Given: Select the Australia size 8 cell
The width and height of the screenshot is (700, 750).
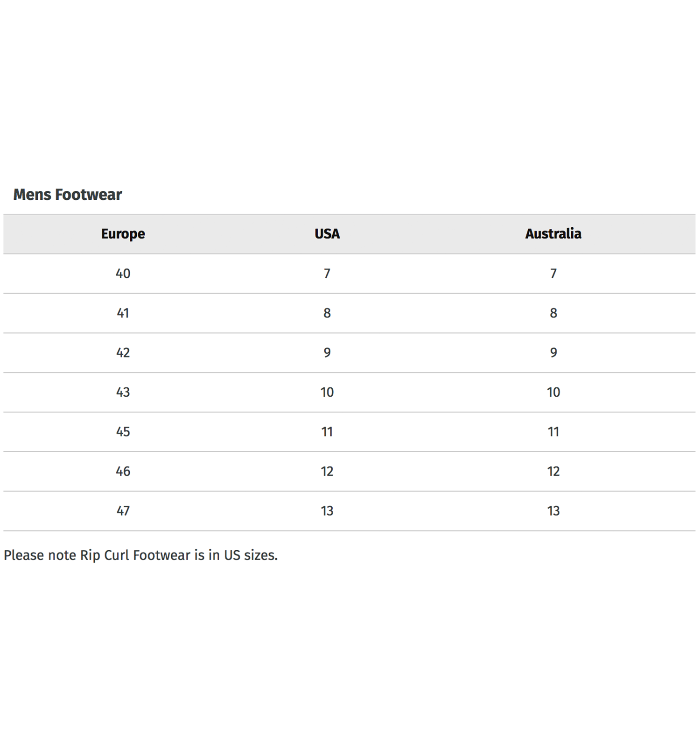Looking at the screenshot, I should click(x=553, y=313).
